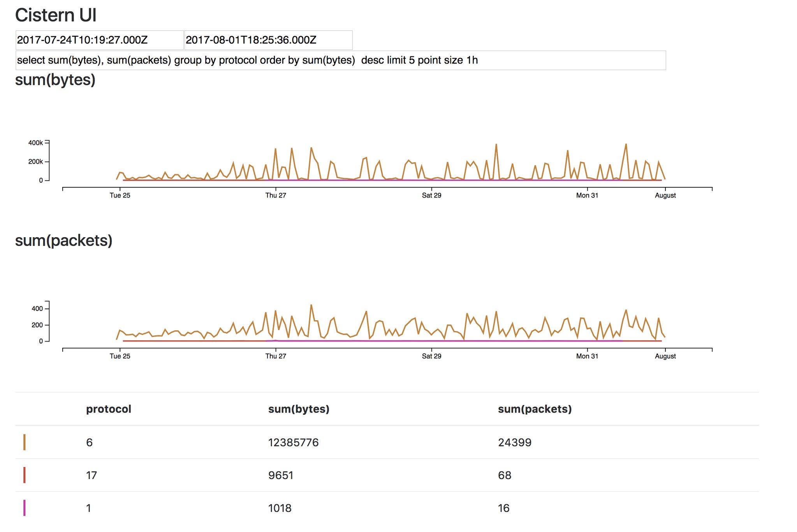Click the protocol column header

[108, 409]
